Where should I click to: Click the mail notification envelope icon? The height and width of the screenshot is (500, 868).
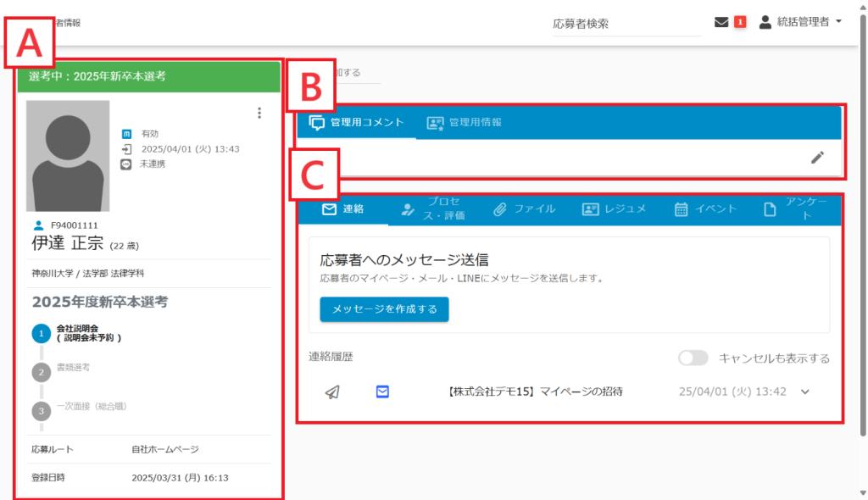[x=721, y=22]
